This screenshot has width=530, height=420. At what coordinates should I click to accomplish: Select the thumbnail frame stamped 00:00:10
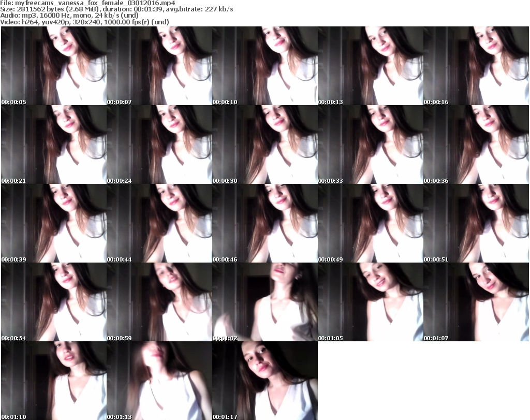click(265, 66)
